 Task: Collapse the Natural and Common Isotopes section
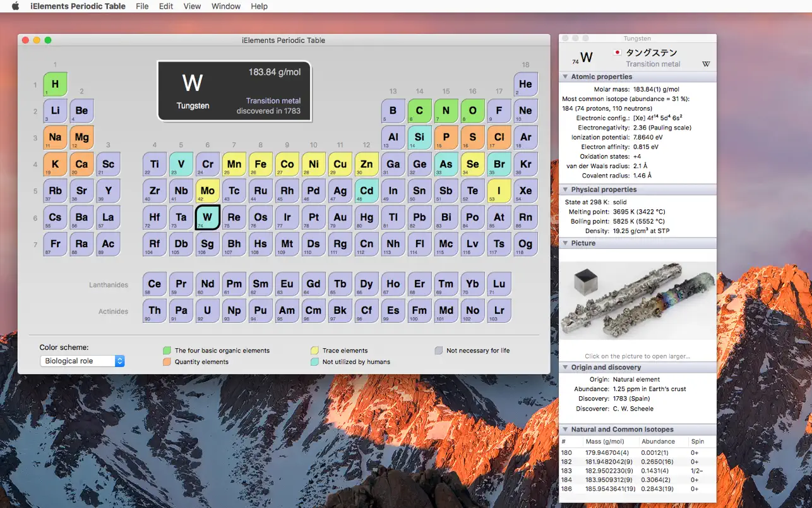(565, 429)
